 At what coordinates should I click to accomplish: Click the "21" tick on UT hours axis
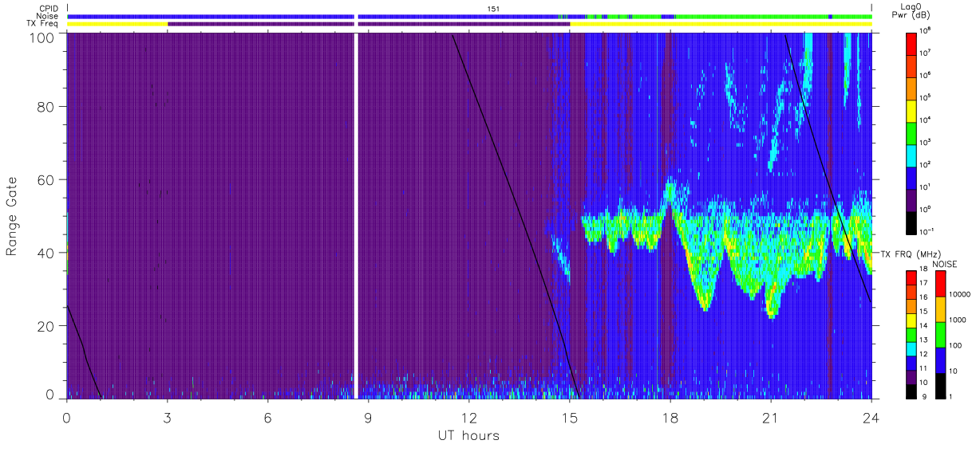(771, 417)
